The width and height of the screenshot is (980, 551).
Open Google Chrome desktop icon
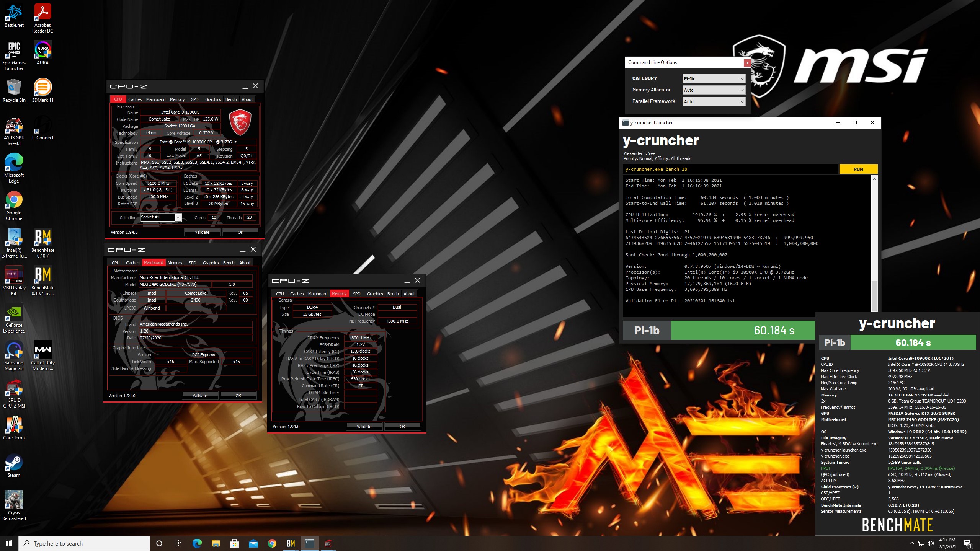14,206
